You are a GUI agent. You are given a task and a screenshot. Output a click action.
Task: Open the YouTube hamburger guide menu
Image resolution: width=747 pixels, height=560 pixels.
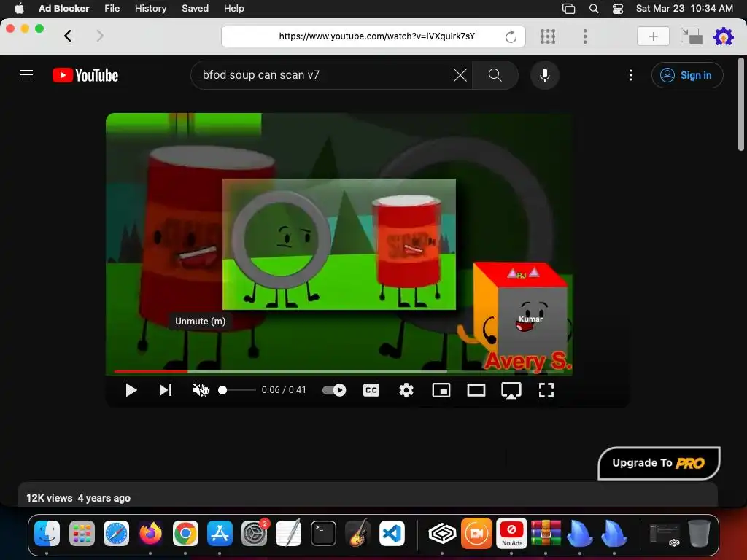26,75
